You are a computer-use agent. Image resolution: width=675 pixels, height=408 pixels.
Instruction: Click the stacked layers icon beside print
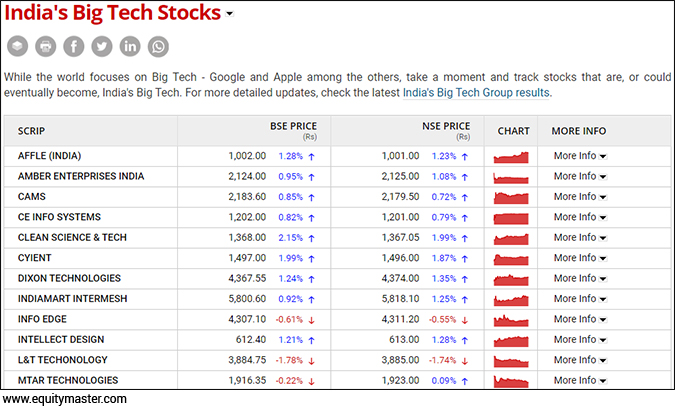18,47
